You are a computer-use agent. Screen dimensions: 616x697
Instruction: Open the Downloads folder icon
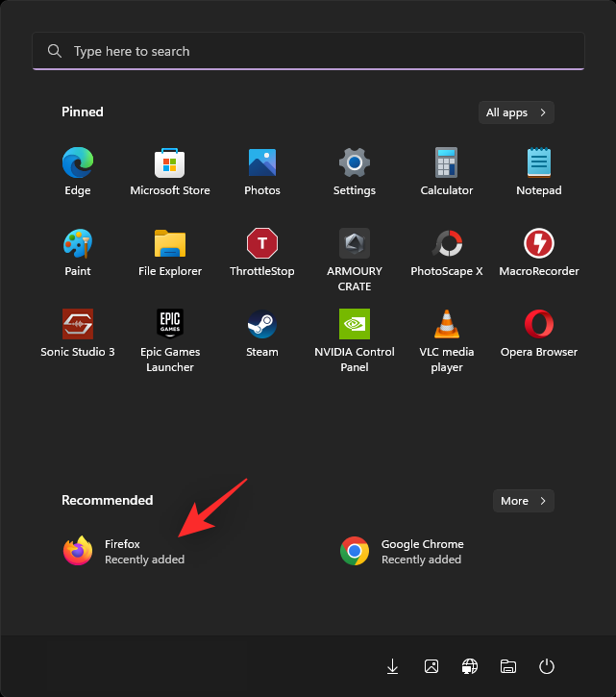point(392,666)
